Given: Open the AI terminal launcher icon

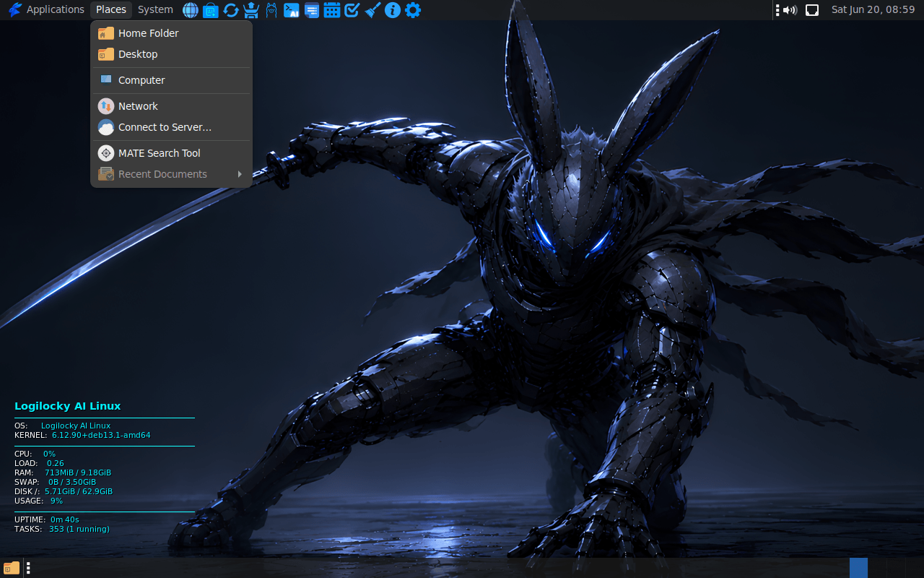Looking at the screenshot, I should tap(292, 10).
